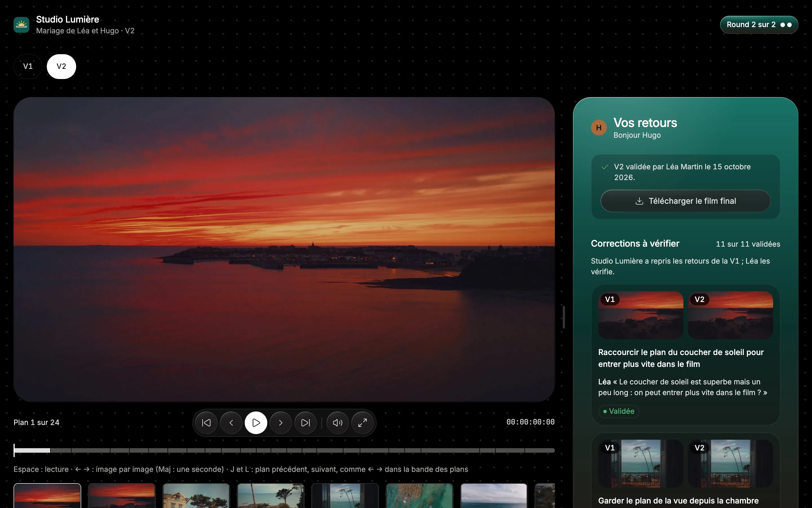This screenshot has width=812, height=508.
Task: Mute the audio with the speaker icon
Action: click(x=337, y=423)
